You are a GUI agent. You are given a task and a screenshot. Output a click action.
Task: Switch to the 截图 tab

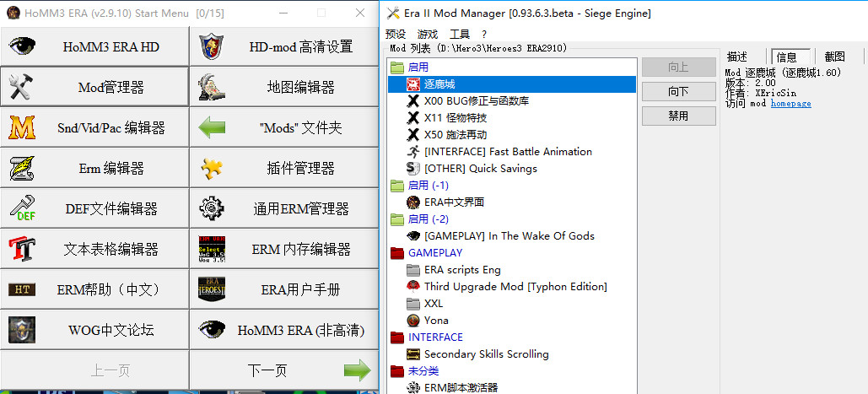[834, 57]
